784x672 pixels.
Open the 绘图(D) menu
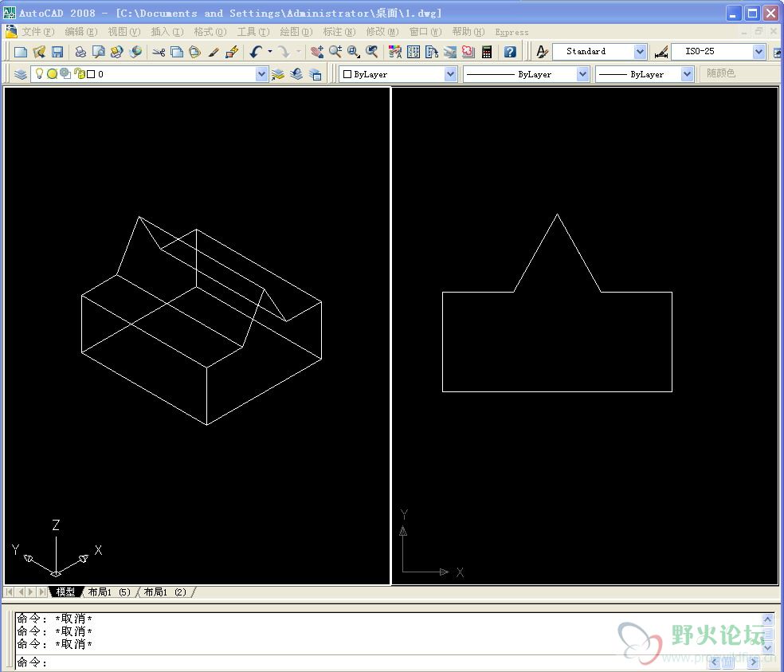296,32
